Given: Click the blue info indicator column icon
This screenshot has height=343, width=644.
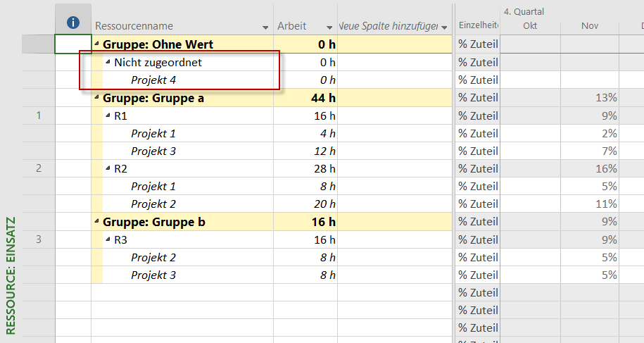Looking at the screenshot, I should coord(73,23).
